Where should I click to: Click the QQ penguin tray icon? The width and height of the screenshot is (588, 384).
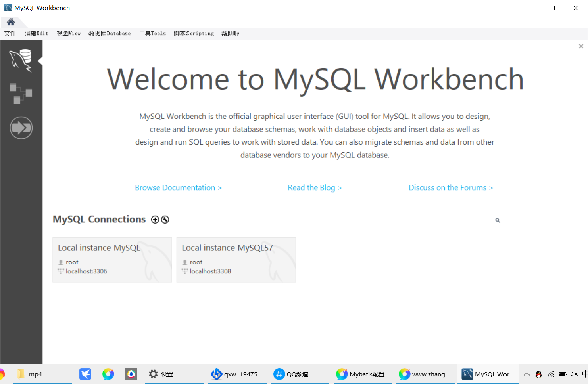pos(538,374)
